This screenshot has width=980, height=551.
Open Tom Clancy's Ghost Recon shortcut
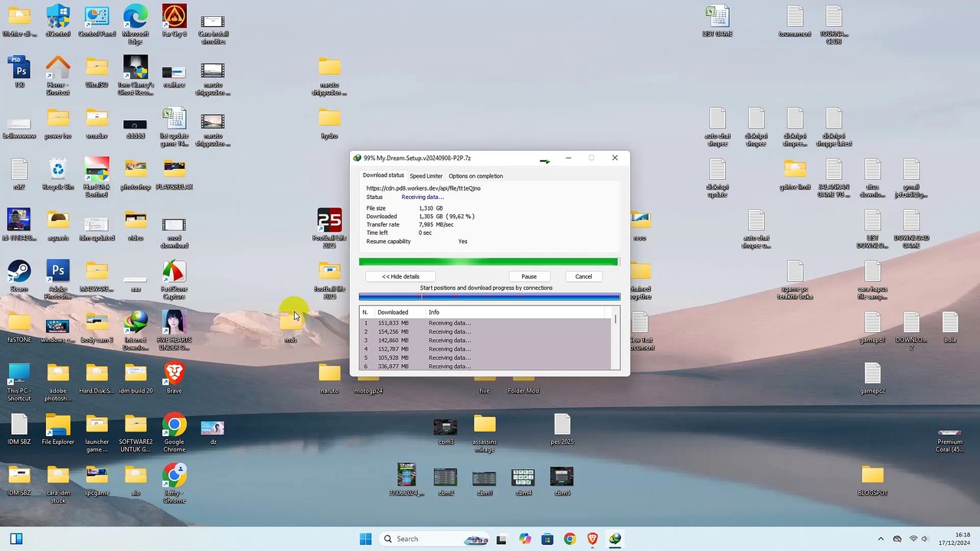point(136,75)
